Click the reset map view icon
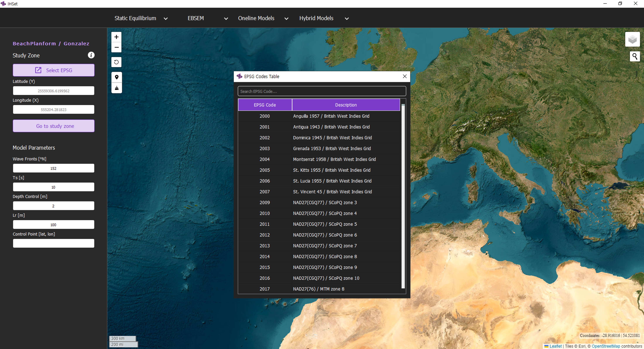 point(116,62)
